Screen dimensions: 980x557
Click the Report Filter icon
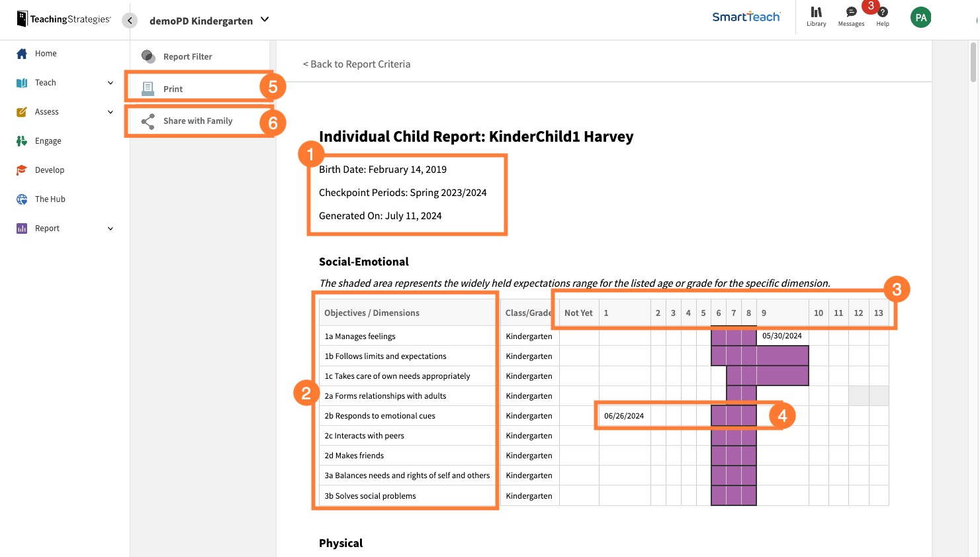[147, 56]
